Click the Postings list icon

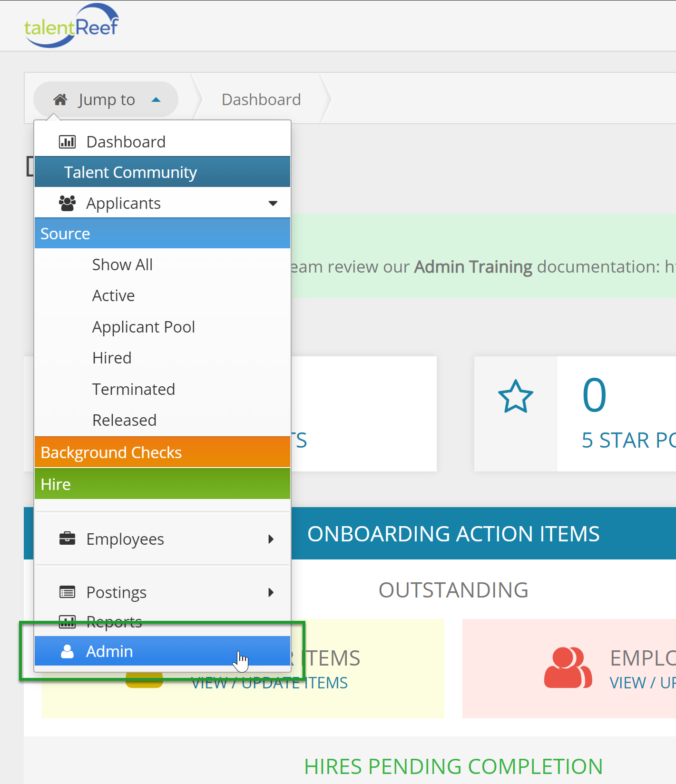pyautogui.click(x=67, y=592)
